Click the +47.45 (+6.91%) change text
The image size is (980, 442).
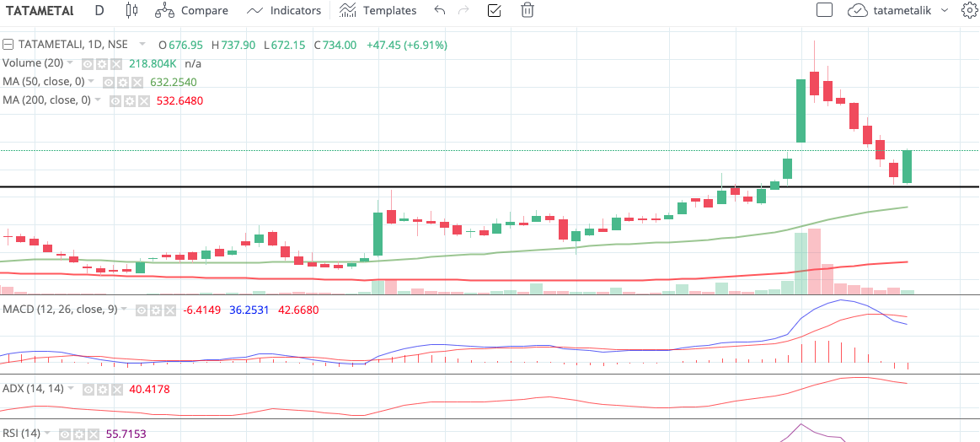[407, 45]
